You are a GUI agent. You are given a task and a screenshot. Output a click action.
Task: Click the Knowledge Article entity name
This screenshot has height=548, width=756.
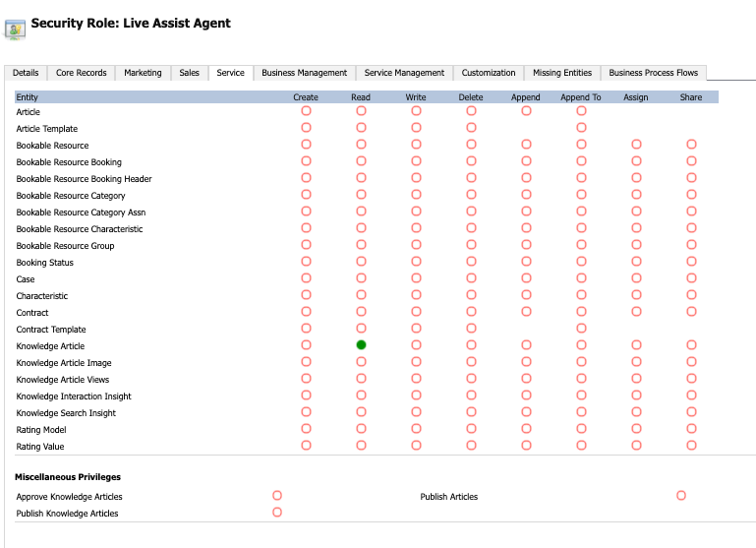tap(50, 346)
